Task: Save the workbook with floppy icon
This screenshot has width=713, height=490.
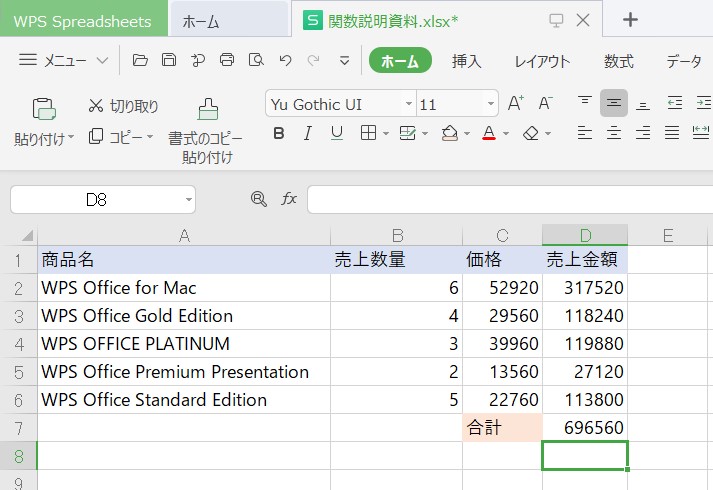Action: pyautogui.click(x=169, y=60)
